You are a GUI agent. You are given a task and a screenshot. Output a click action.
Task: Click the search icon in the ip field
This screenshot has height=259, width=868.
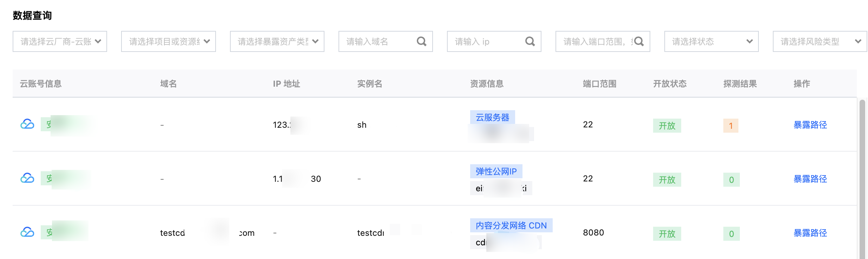pyautogui.click(x=530, y=41)
